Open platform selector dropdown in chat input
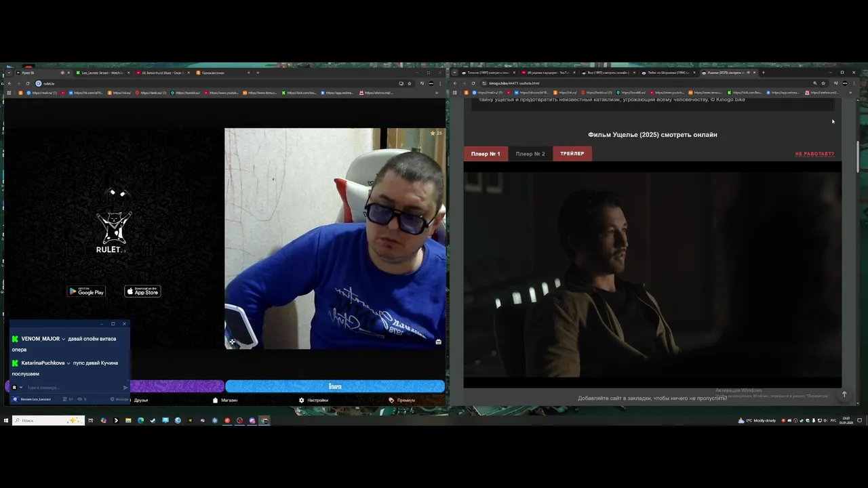 [x=21, y=388]
